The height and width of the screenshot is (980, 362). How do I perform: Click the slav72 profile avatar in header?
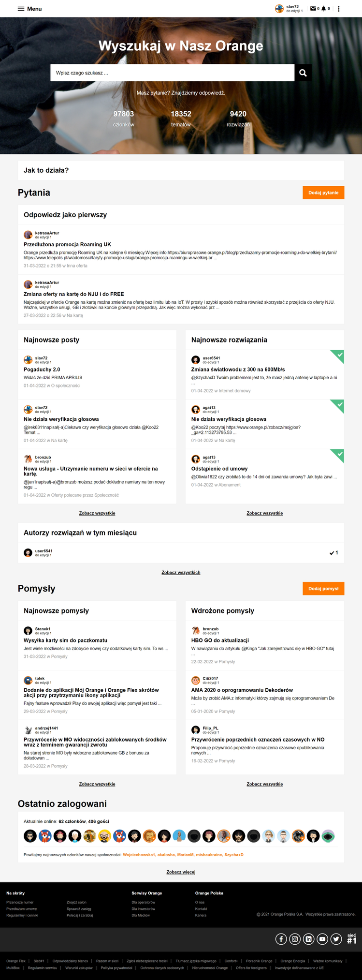click(x=279, y=9)
